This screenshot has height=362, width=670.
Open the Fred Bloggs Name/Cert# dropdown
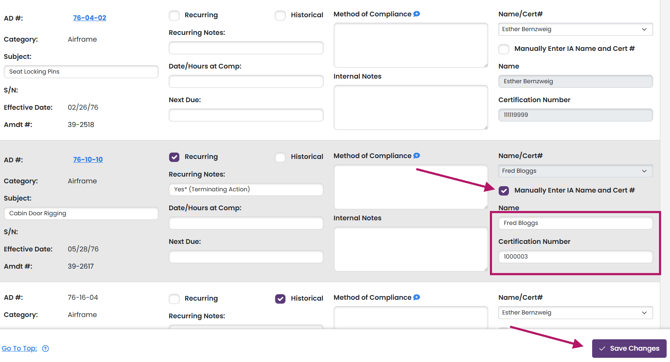575,171
